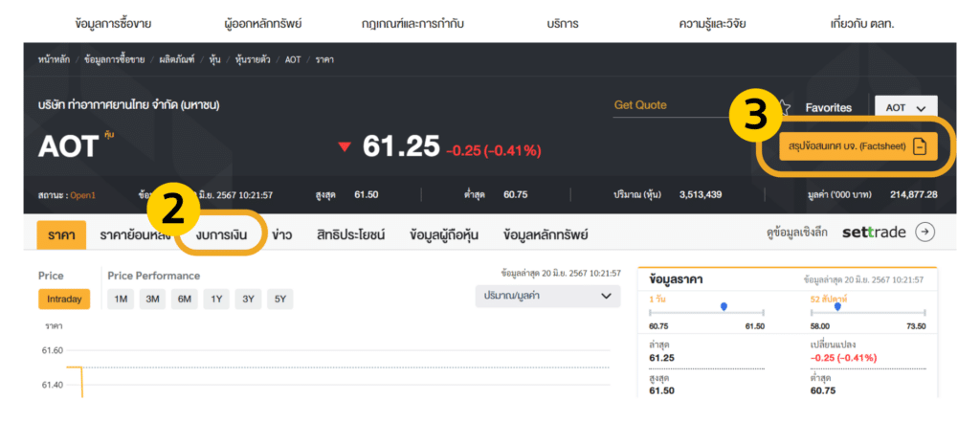Screen dimensions: 980x422
Task: Click the Favorites star icon
Action: tap(785, 107)
